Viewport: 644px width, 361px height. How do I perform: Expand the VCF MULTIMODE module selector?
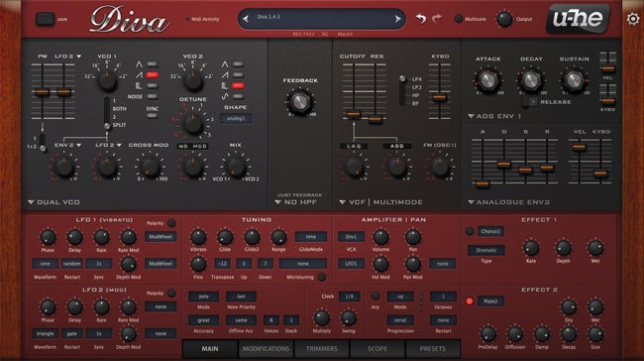pos(380,202)
